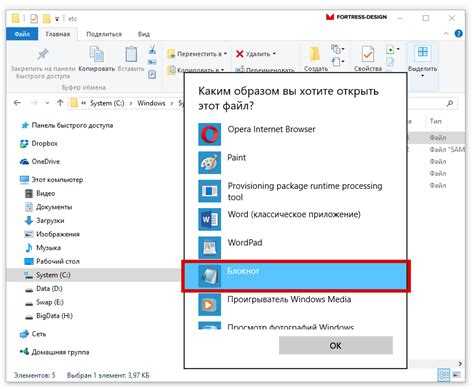Click the Свойства (Properties) ribbon icon
The height and width of the screenshot is (389, 474).
coord(368,54)
